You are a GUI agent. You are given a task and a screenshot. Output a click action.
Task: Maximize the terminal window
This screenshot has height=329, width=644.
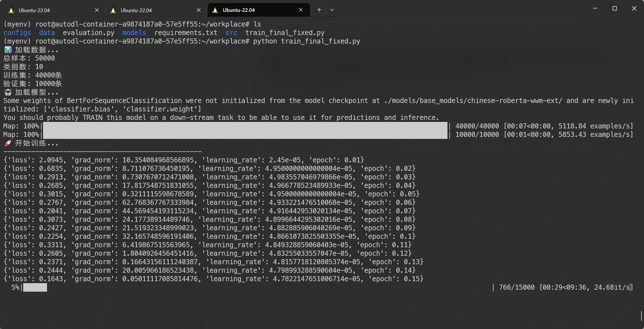(615, 8)
